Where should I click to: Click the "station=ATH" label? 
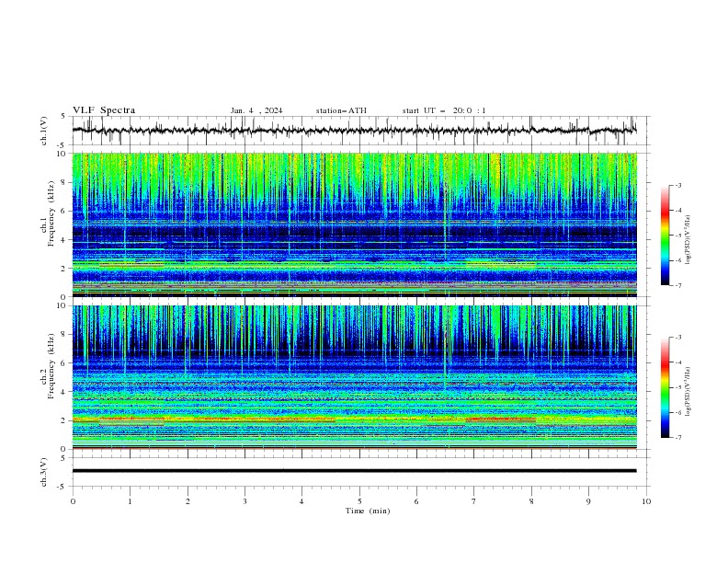(x=341, y=110)
